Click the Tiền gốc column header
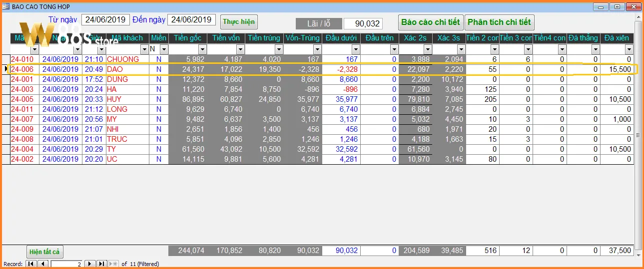This screenshot has height=269, width=644. pyautogui.click(x=187, y=38)
